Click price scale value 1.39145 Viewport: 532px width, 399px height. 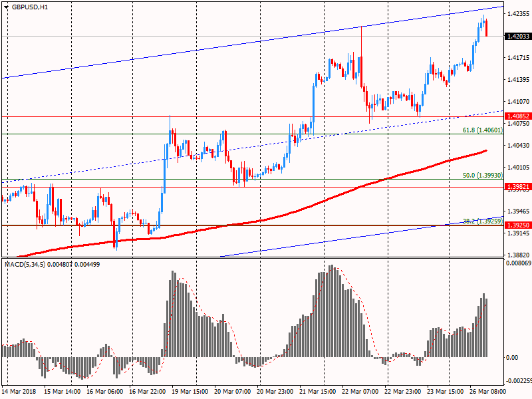(x=518, y=233)
